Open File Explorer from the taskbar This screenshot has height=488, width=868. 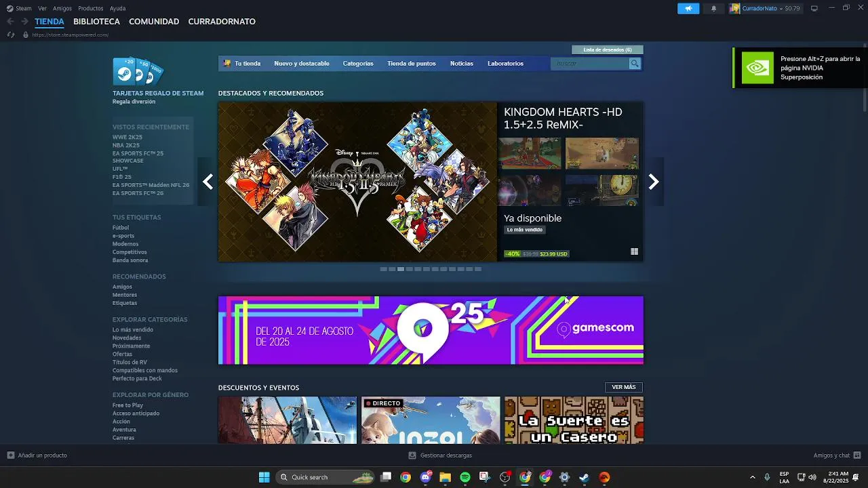point(446,477)
